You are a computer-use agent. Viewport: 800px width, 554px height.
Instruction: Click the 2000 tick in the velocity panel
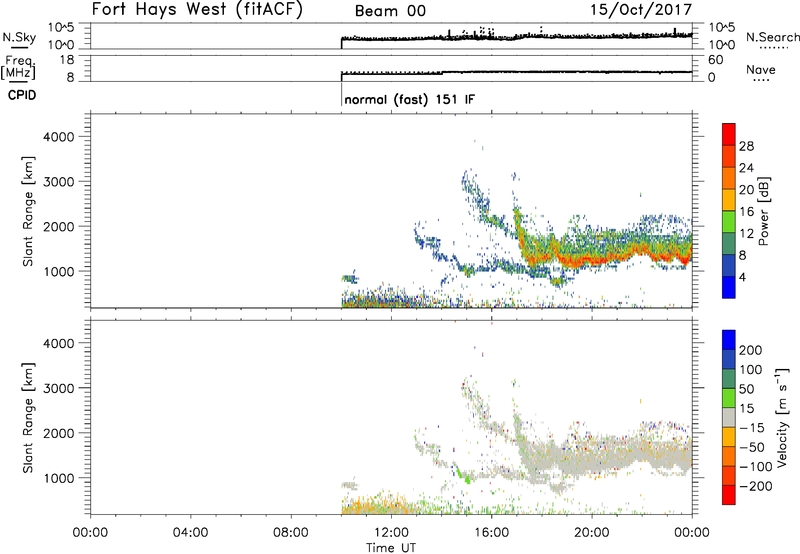tap(59, 433)
